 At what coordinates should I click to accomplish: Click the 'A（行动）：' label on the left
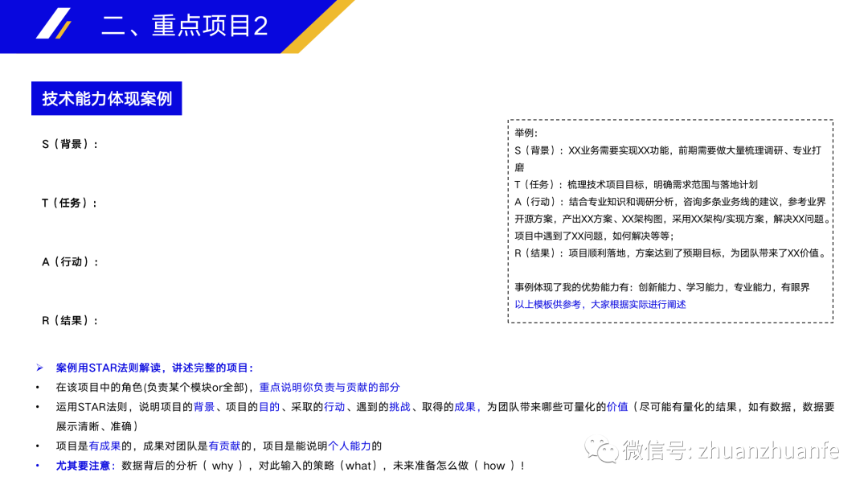[x=70, y=262]
